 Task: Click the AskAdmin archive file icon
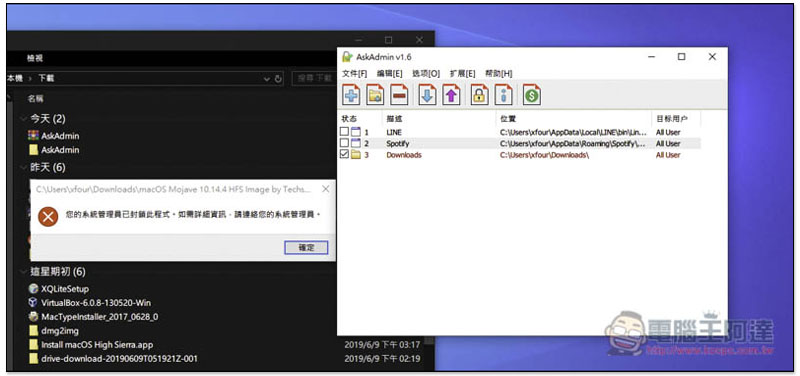(33, 136)
